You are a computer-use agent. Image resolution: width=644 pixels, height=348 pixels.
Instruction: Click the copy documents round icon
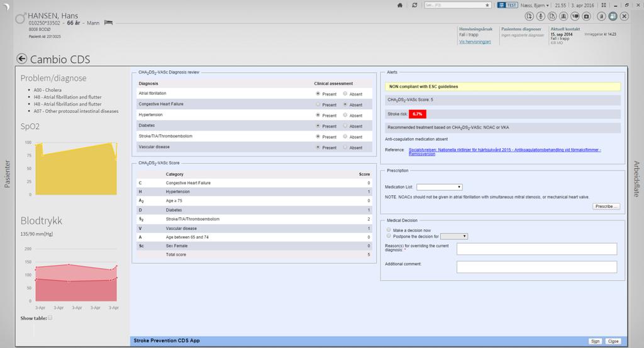click(x=552, y=16)
